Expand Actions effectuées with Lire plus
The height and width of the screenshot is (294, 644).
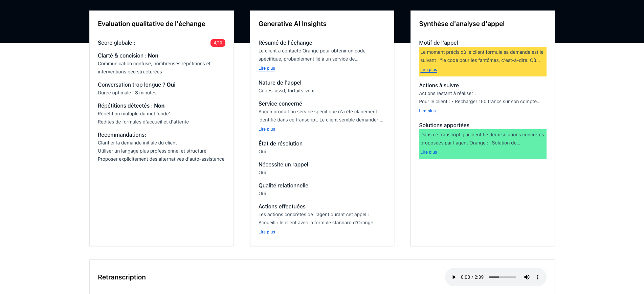267,232
